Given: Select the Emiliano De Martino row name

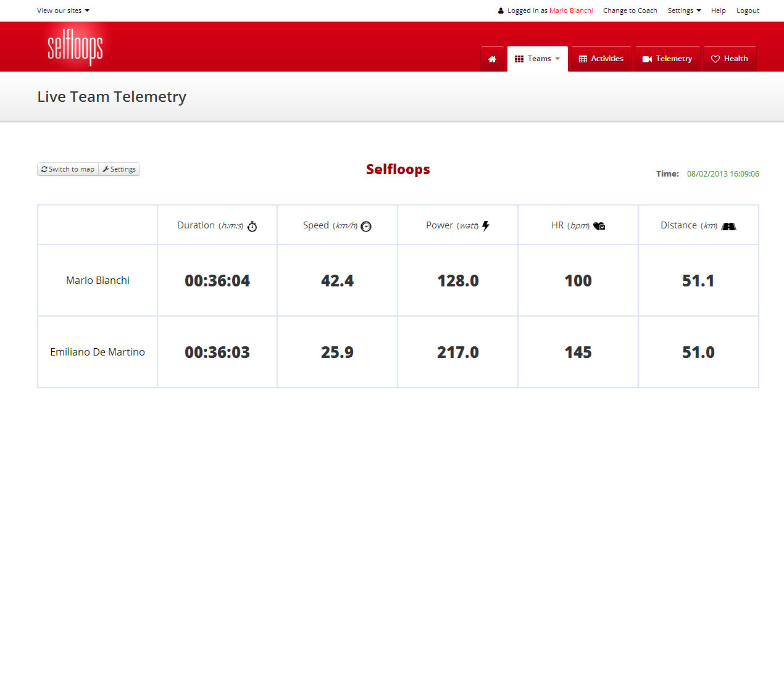Looking at the screenshot, I should (x=98, y=352).
